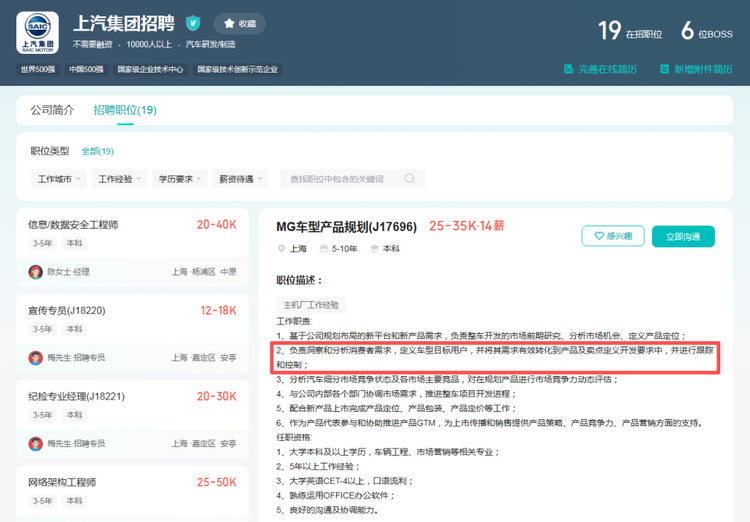Image resolution: width=750 pixels, height=522 pixels.
Task: Click the Shanghai location pin icon
Action: click(281, 249)
